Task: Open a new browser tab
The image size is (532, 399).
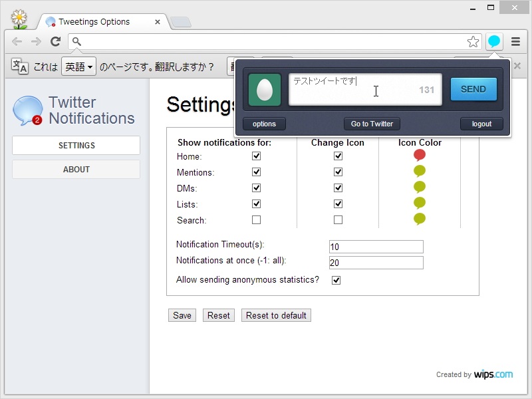Action: tap(181, 22)
